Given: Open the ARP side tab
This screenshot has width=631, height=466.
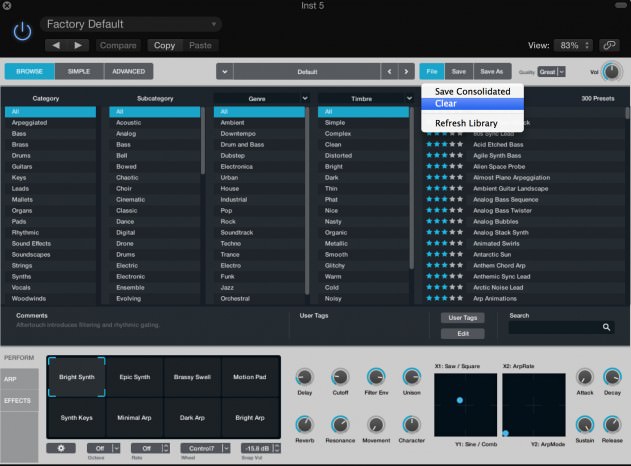Looking at the screenshot, I should pyautogui.click(x=19, y=379).
